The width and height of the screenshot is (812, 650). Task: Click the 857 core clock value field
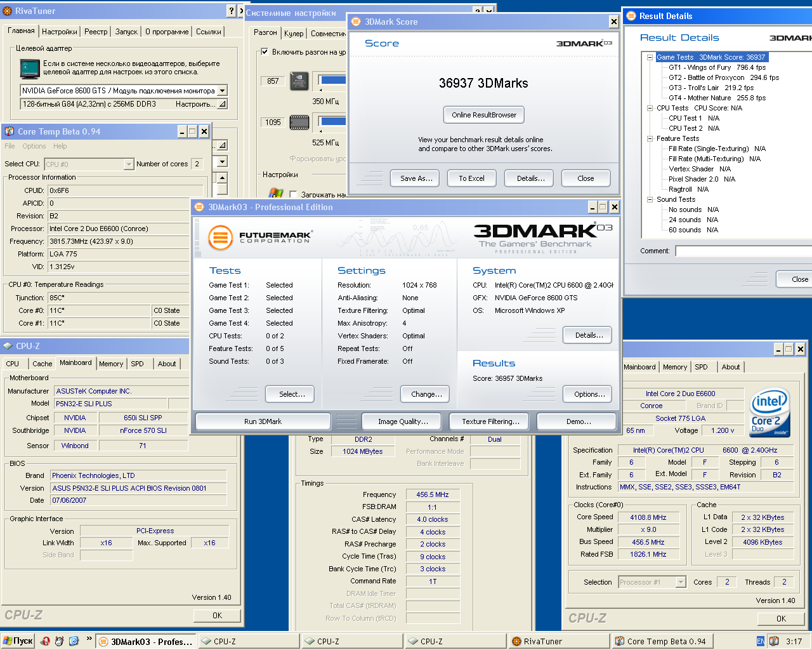(273, 81)
